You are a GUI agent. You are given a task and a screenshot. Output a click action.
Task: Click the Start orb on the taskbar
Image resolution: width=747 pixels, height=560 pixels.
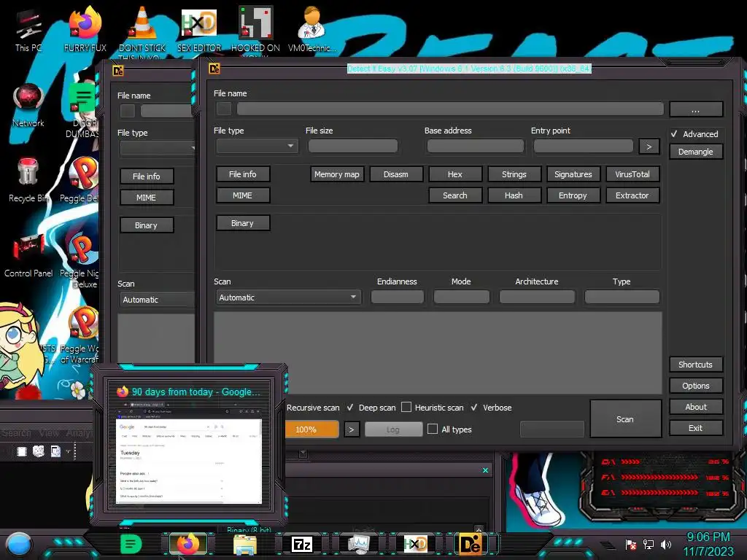[19, 543]
